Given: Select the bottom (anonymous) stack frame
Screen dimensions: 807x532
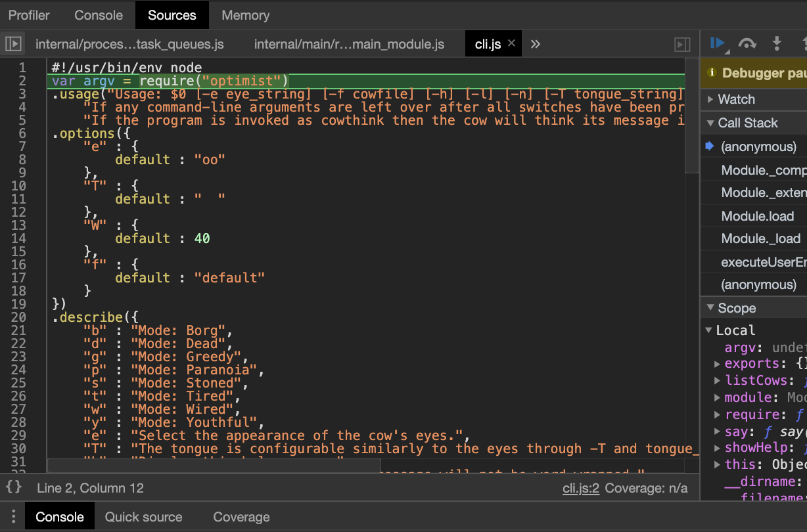Looking at the screenshot, I should (x=754, y=284).
